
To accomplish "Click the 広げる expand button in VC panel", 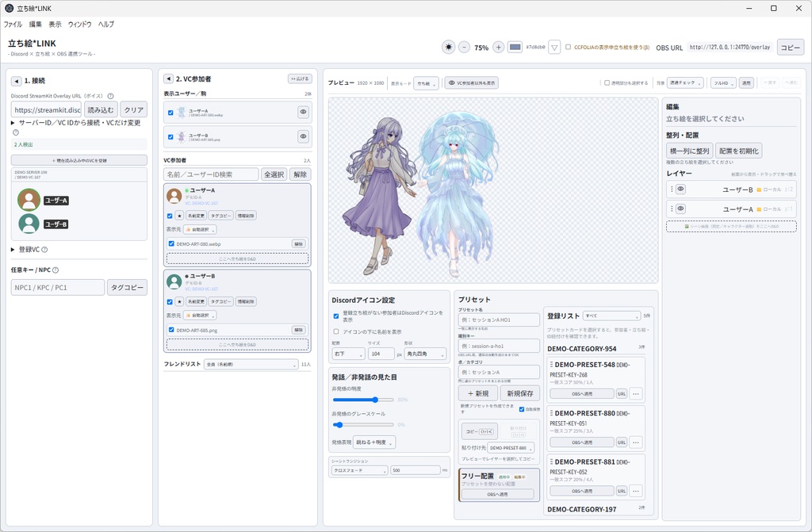I will [x=300, y=78].
